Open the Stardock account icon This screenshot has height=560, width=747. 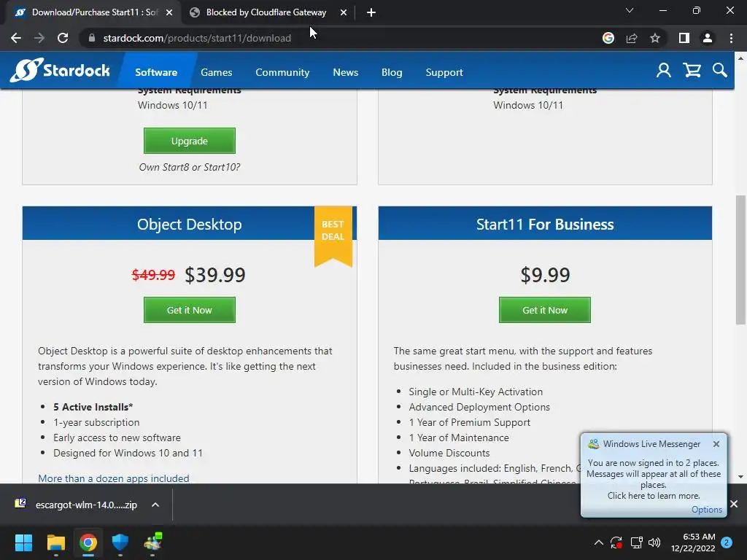click(x=663, y=71)
